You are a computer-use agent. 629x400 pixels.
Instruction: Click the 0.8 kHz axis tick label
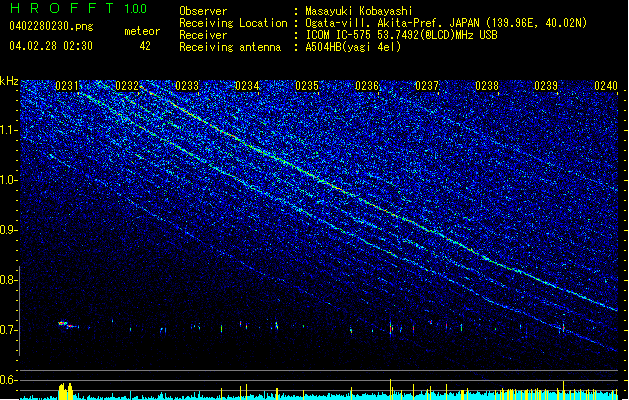click(9, 280)
